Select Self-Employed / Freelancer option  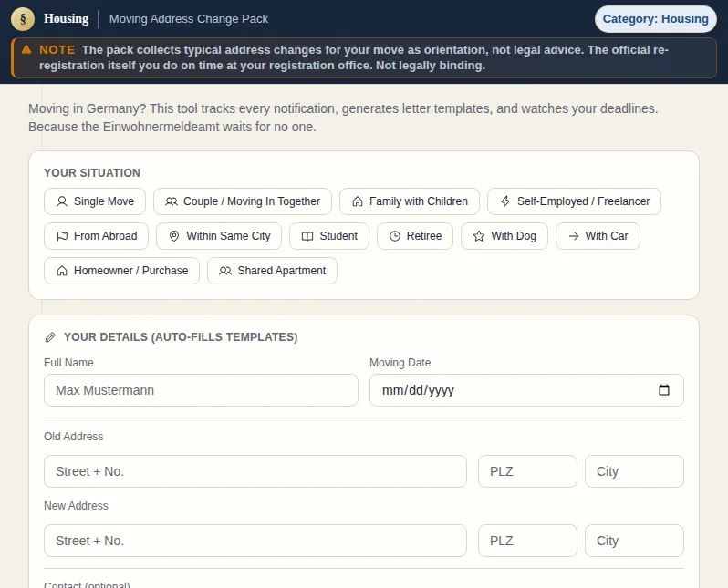574,201
